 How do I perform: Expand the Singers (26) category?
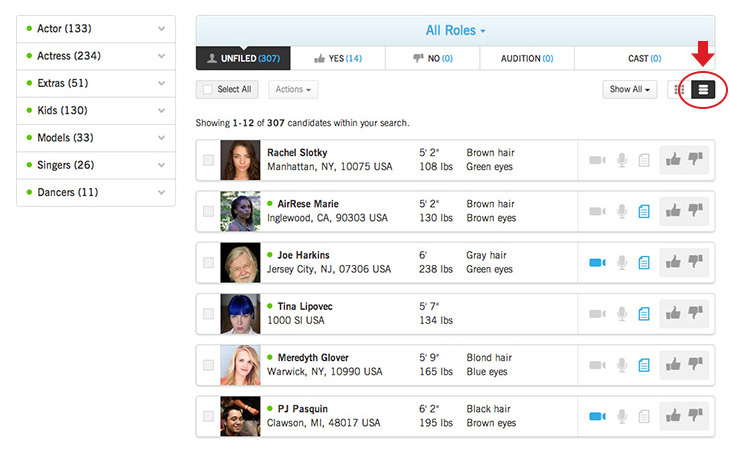pos(96,165)
